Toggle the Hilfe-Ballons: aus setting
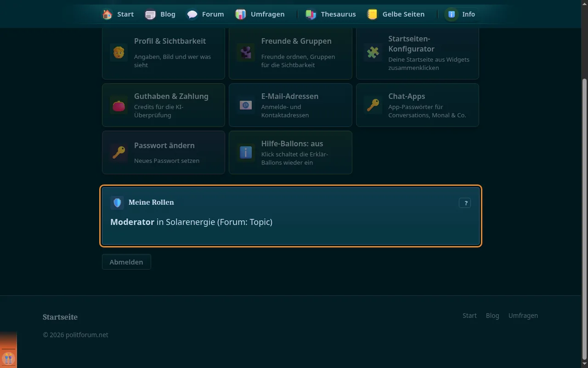The height and width of the screenshot is (368, 588). pos(290,152)
